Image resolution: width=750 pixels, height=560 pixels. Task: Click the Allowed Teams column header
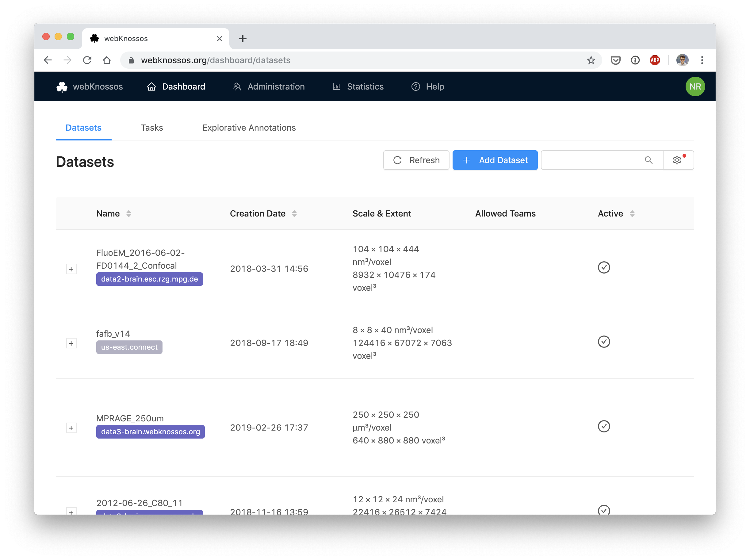click(x=505, y=213)
